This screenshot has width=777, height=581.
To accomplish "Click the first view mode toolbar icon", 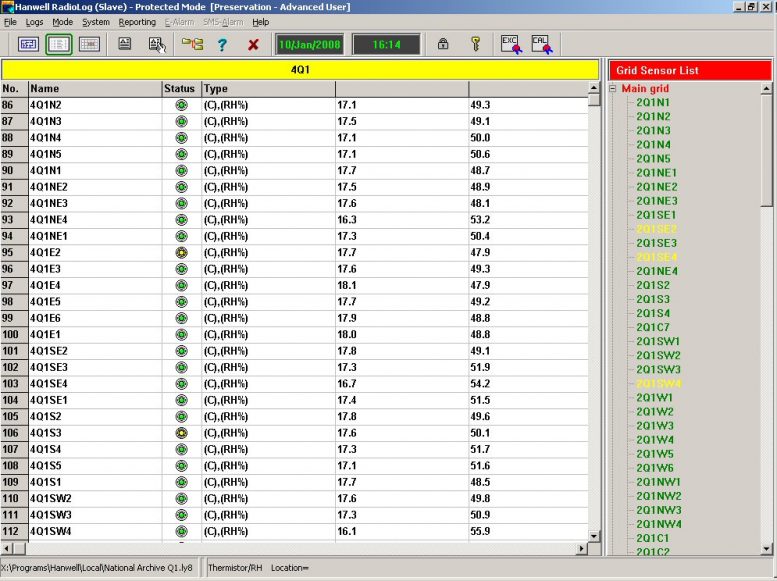I will (x=28, y=44).
